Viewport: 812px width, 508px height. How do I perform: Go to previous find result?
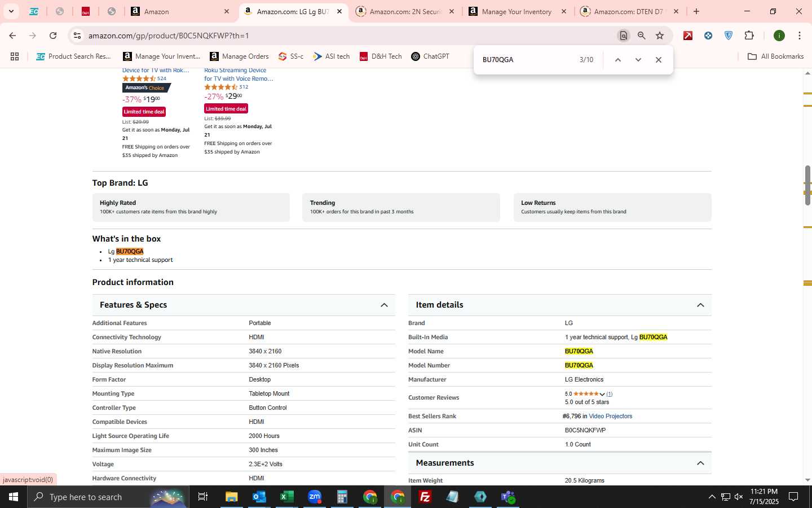tap(618, 60)
